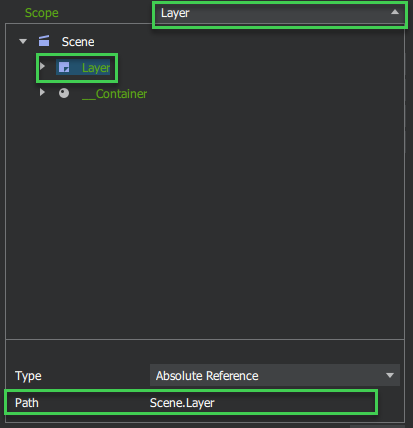Select the highlighted Layer tree label

(x=96, y=68)
